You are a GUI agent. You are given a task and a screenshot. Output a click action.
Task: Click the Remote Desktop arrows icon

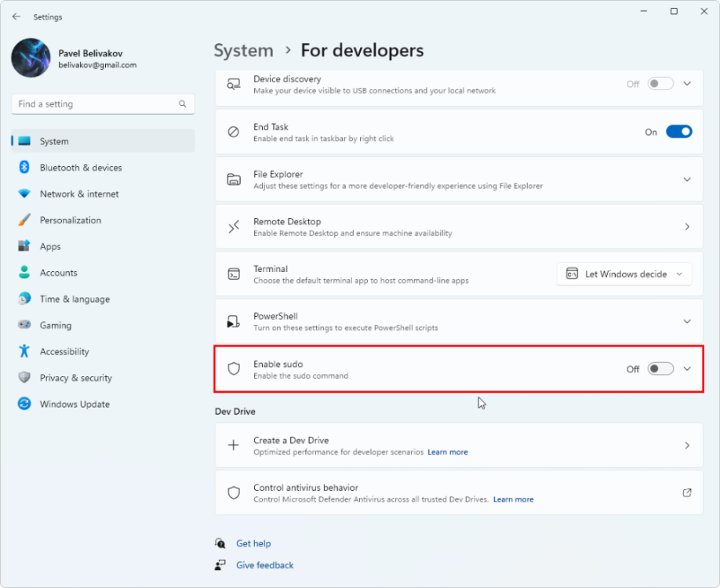(x=234, y=227)
